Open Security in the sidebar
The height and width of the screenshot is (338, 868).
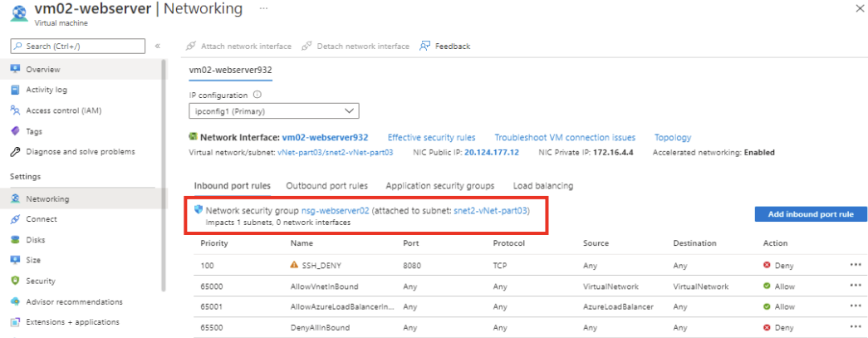(41, 281)
